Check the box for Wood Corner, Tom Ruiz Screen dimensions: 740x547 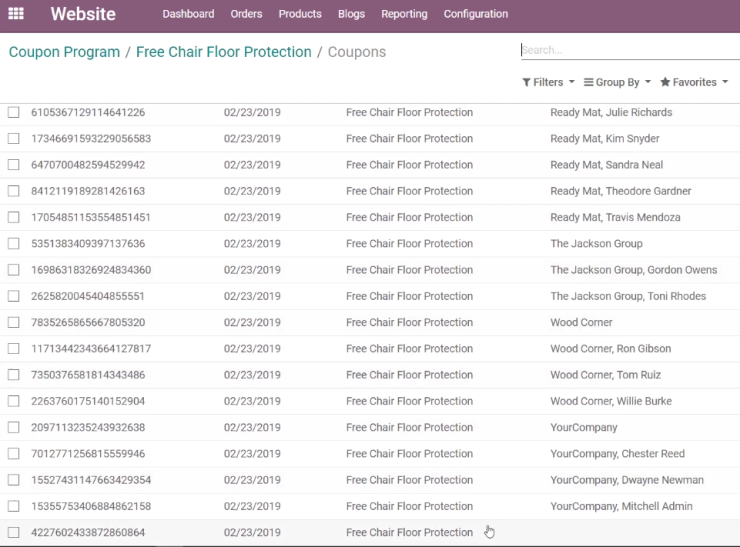[x=14, y=375]
